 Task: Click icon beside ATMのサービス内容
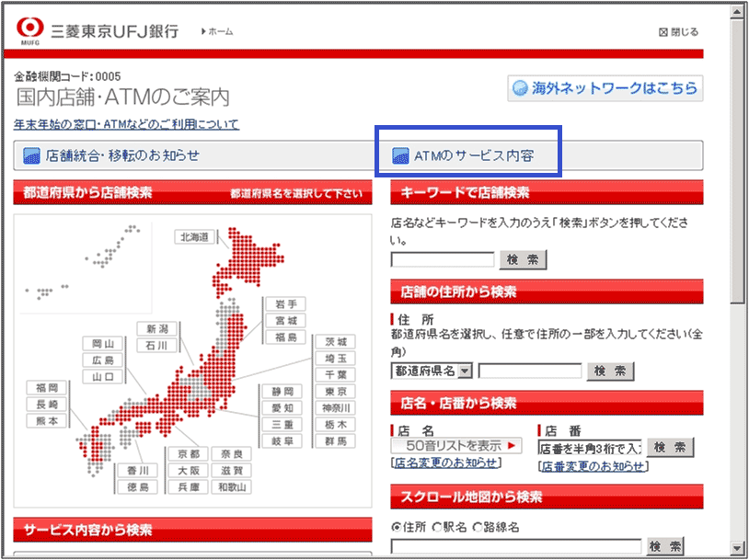tap(400, 156)
